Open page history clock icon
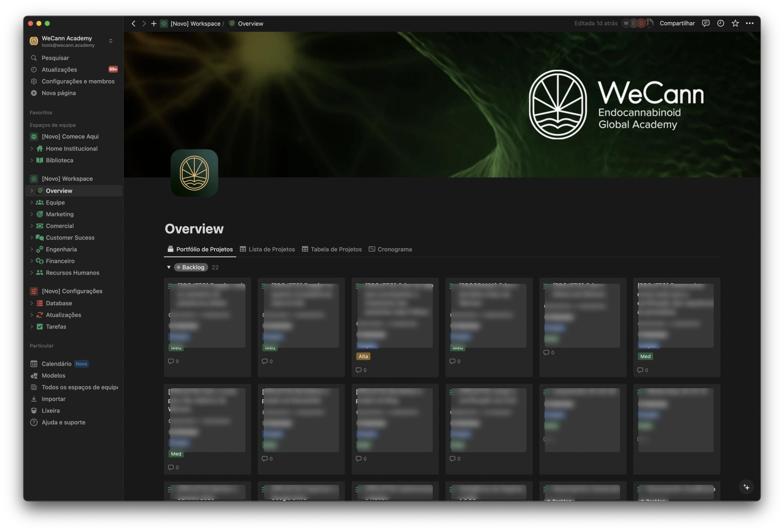Screen dimensions: 784x532 pyautogui.click(x=720, y=23)
